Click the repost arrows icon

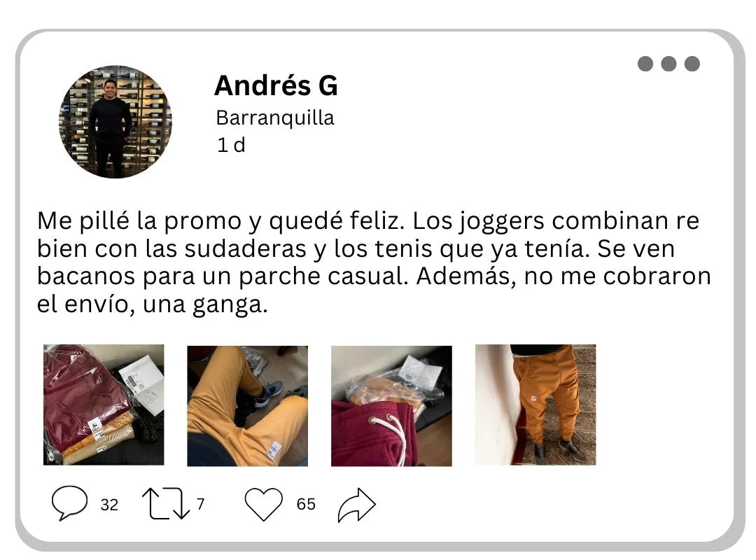click(x=166, y=503)
